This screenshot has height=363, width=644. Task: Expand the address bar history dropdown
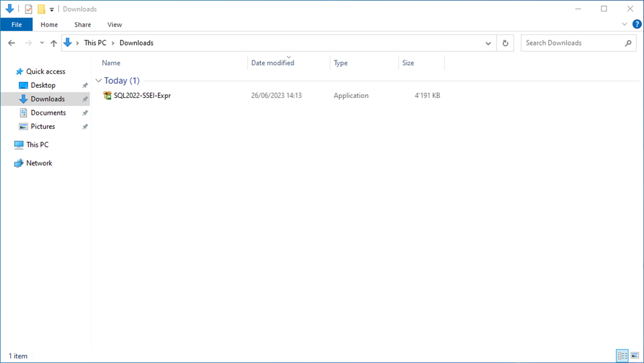[488, 43]
